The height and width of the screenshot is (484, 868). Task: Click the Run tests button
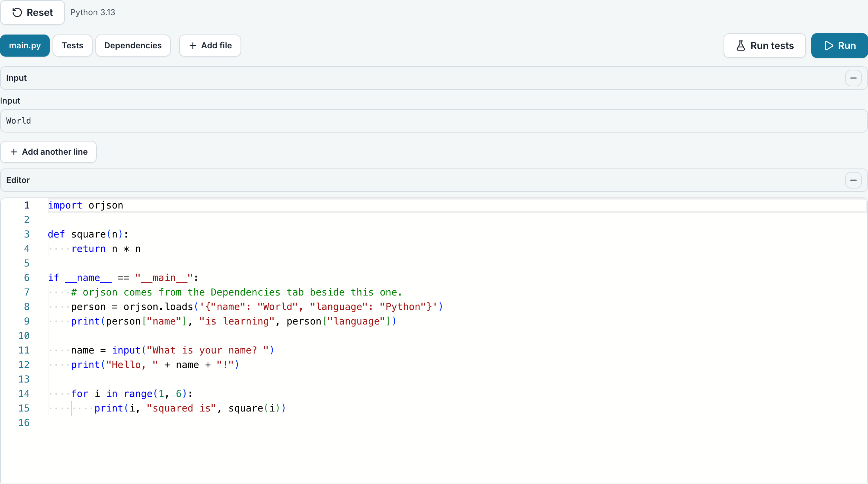[x=764, y=46]
